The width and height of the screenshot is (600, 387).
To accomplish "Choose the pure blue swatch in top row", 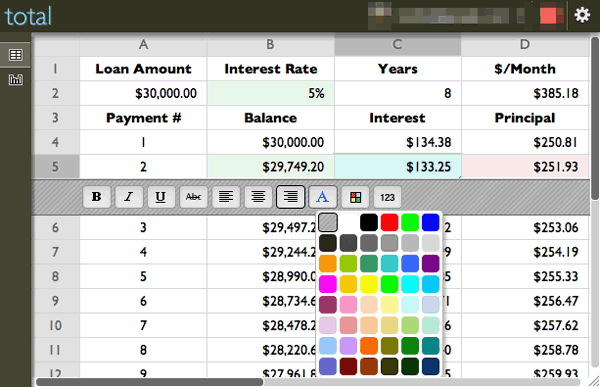I will click(430, 222).
